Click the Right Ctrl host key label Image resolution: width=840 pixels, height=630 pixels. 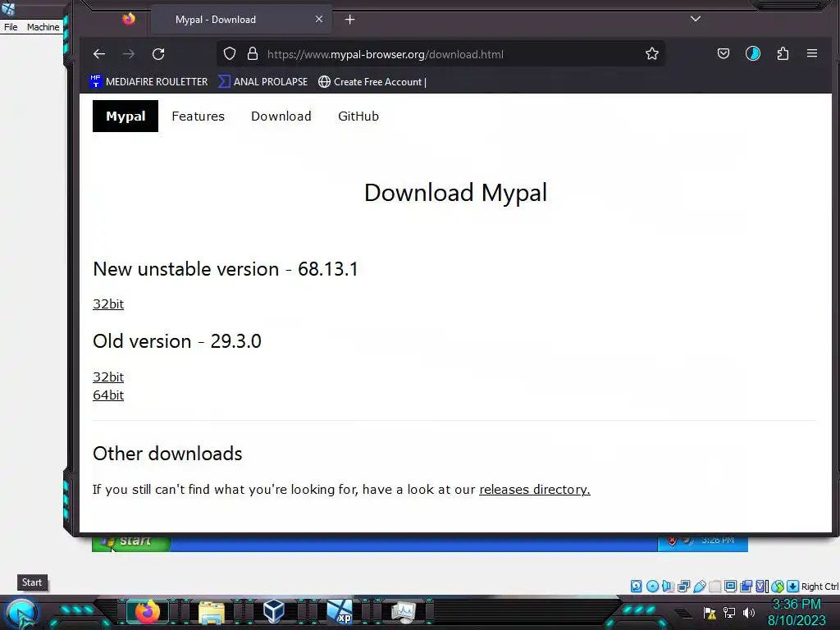pyautogui.click(x=819, y=587)
